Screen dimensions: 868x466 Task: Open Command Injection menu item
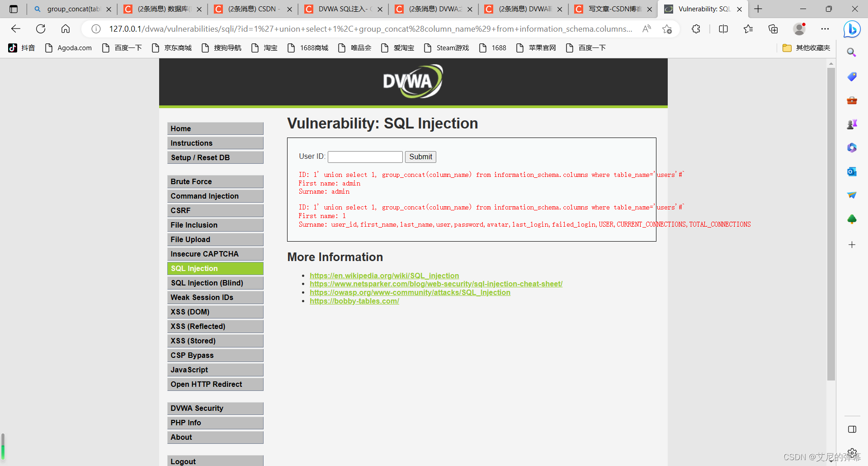(215, 196)
